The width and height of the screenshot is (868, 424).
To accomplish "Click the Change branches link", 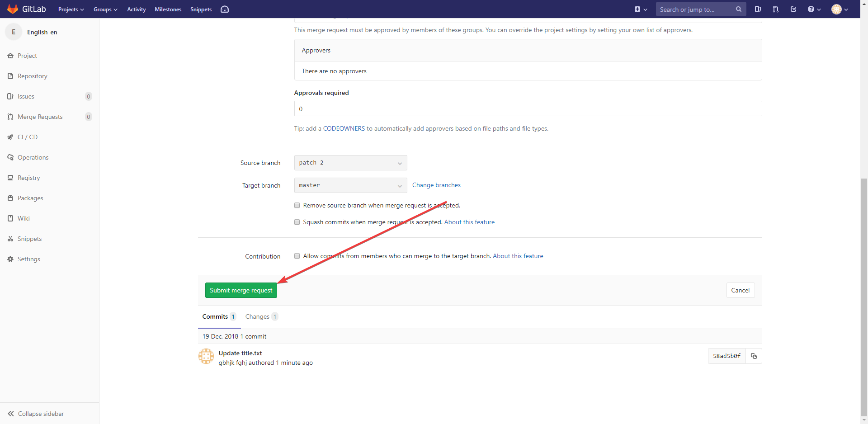I will (x=436, y=185).
